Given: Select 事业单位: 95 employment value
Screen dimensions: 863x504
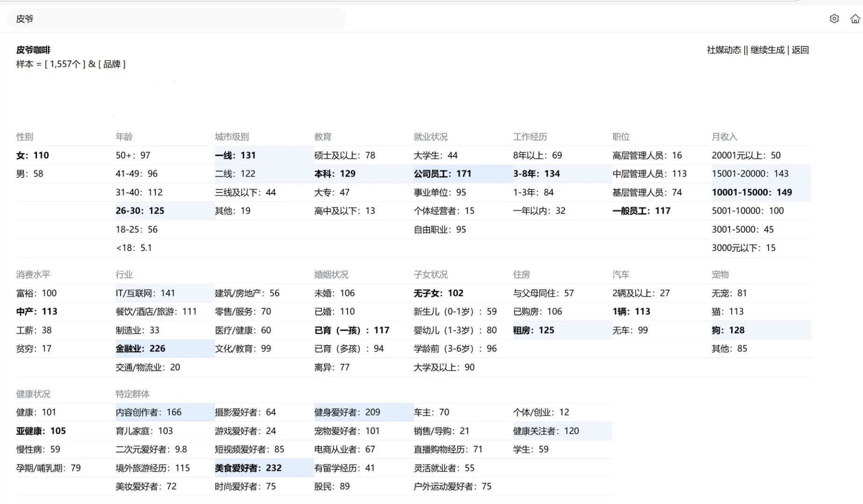Looking at the screenshot, I should click(x=440, y=192).
